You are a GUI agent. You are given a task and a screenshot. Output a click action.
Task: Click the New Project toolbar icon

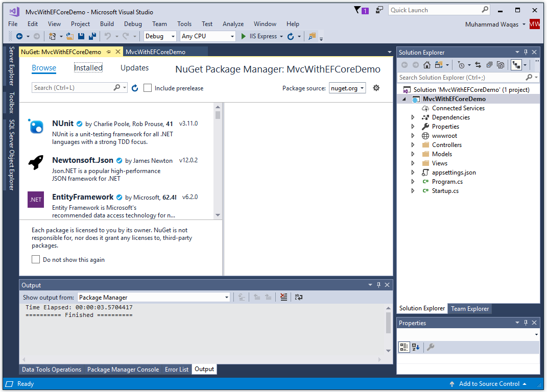52,36
